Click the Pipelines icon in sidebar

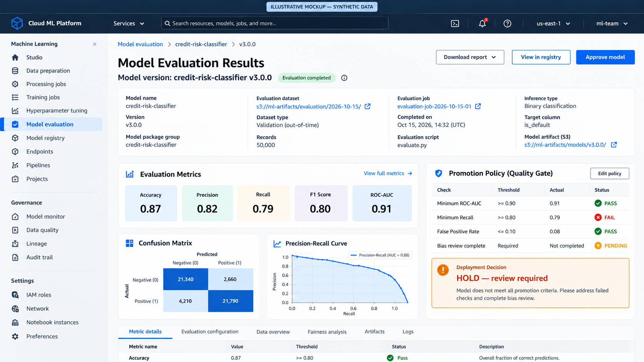click(x=15, y=165)
